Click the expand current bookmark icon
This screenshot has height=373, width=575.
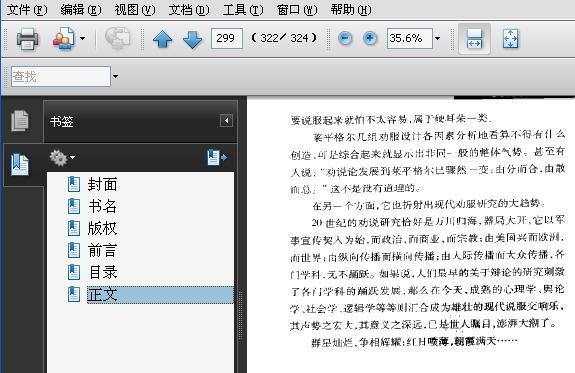(x=217, y=157)
